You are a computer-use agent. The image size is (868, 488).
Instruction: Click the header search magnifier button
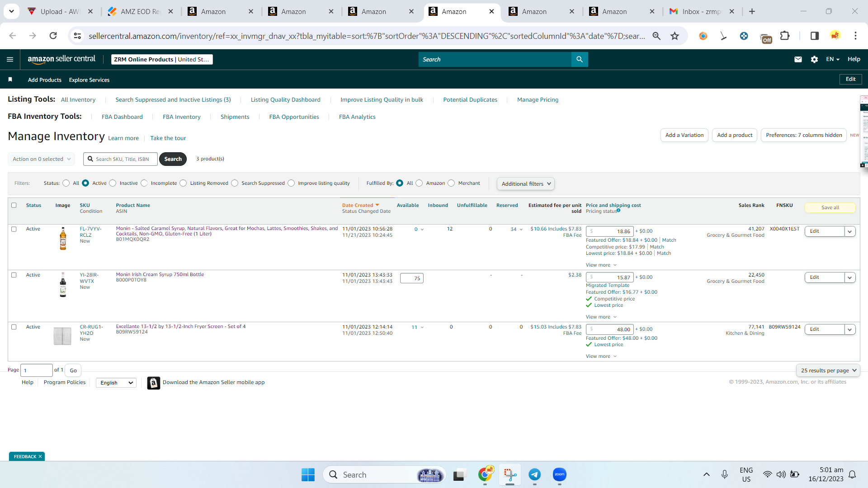[x=580, y=59]
